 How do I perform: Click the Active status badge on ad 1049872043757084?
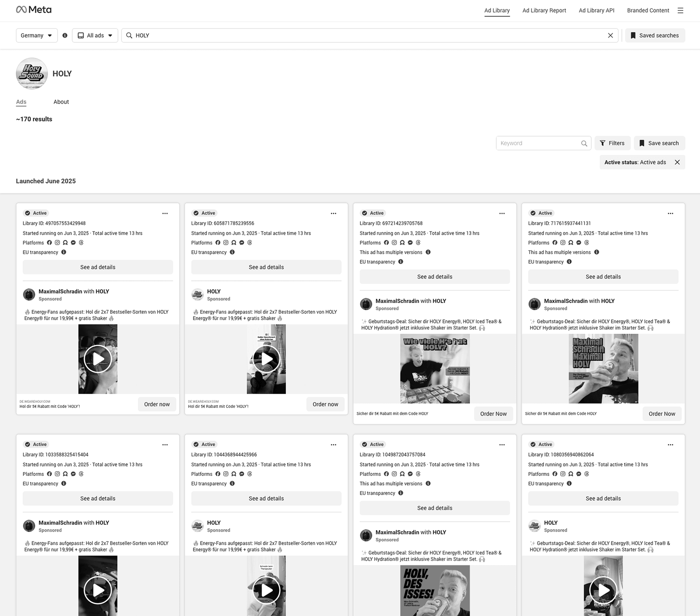click(372, 444)
